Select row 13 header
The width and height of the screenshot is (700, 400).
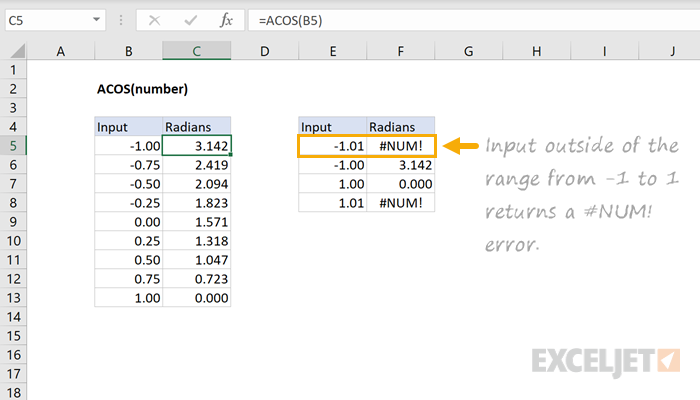click(13, 298)
